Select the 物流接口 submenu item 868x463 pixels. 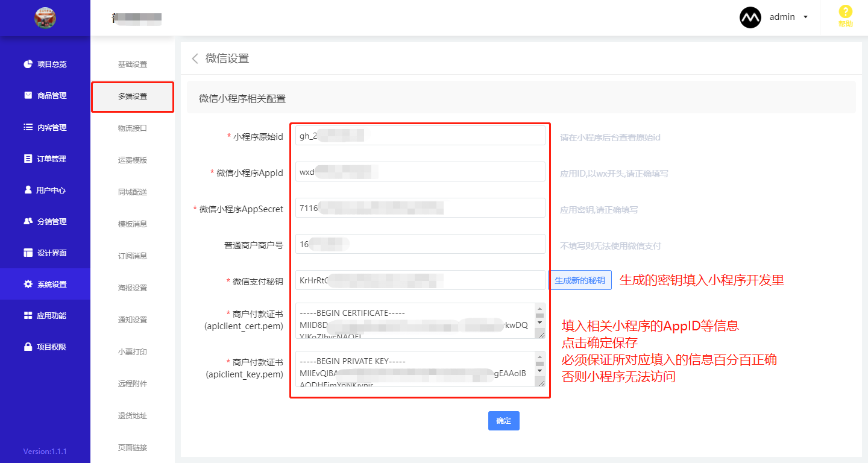coord(133,128)
